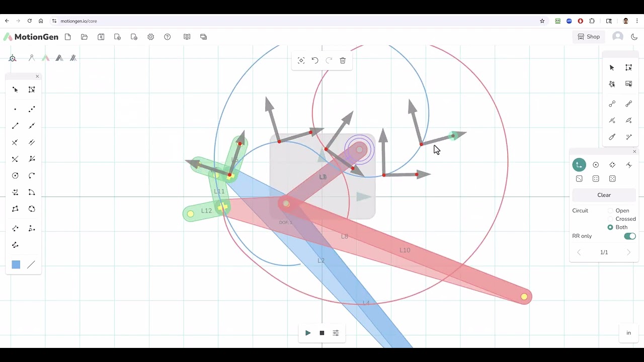The image size is (644, 362).
Task: Toggle dark mode moon icon
Action: pyautogui.click(x=634, y=37)
